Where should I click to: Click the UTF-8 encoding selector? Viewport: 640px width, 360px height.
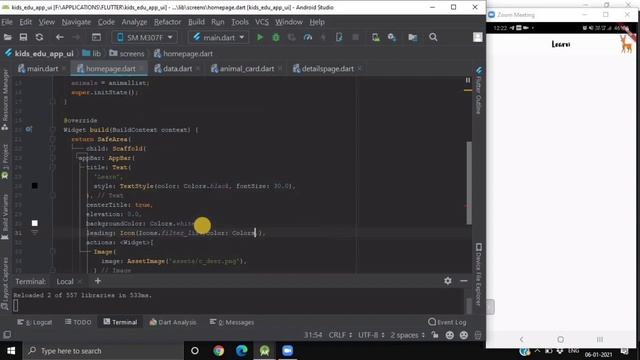(371, 335)
